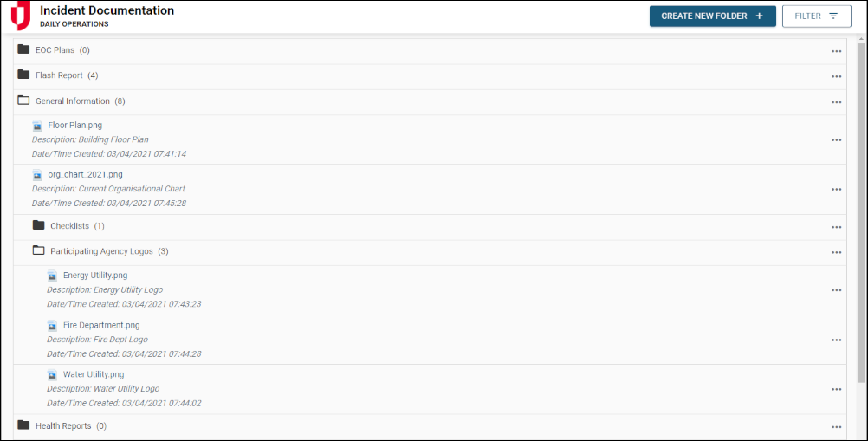The height and width of the screenshot is (441, 868).
Task: Open more options for EOC Plans folder
Action: tap(836, 51)
